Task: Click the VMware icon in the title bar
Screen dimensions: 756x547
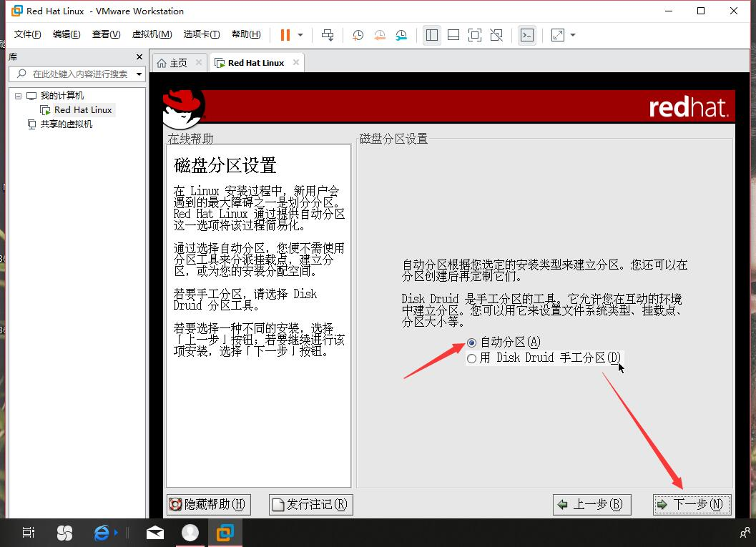Action: (x=17, y=11)
